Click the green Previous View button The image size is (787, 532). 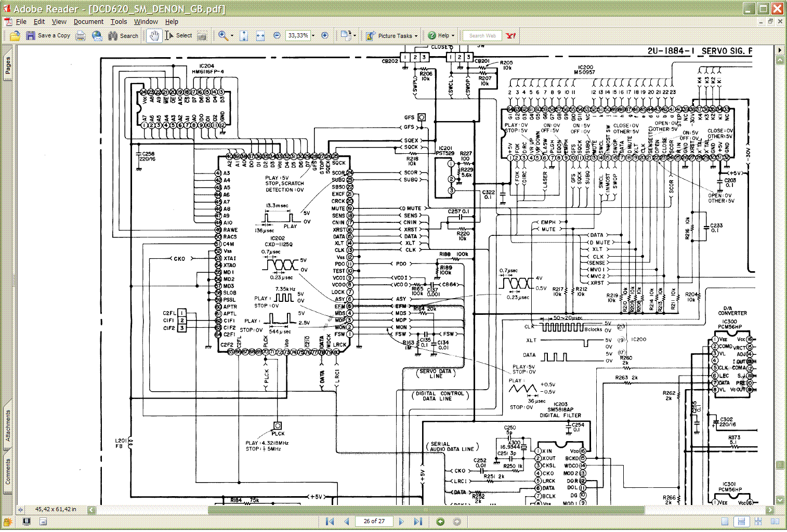(440, 522)
